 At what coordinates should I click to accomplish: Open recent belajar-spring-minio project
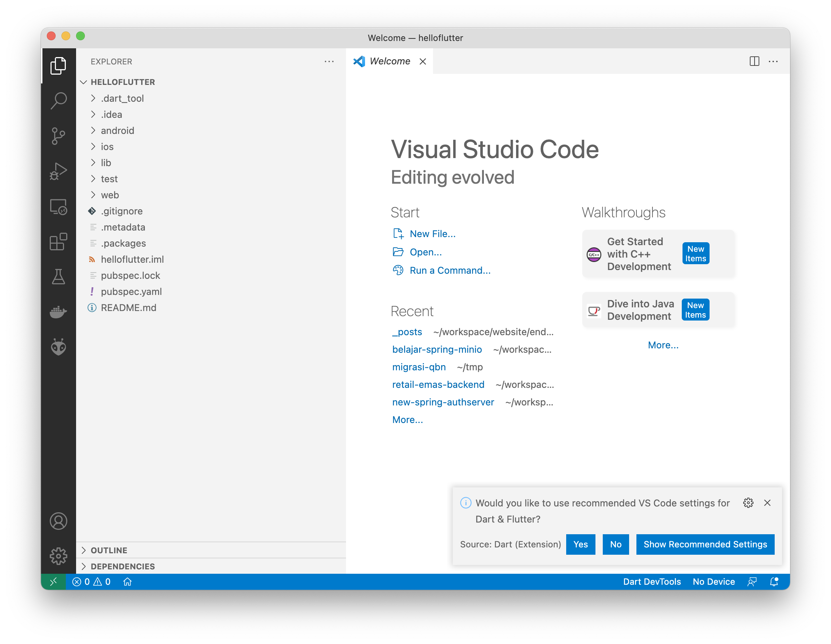click(437, 349)
